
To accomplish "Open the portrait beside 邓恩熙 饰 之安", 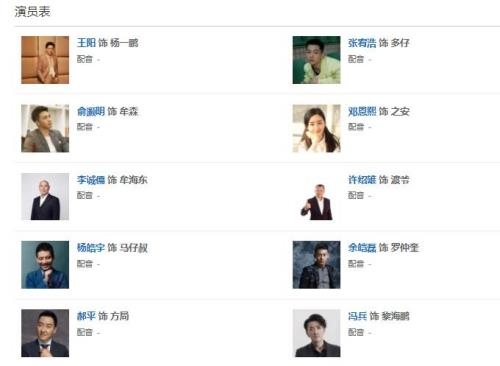I will tap(317, 128).
